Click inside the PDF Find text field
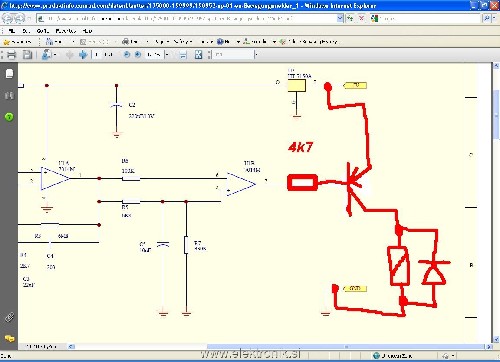This screenshot has width=500, height=362. (x=234, y=54)
